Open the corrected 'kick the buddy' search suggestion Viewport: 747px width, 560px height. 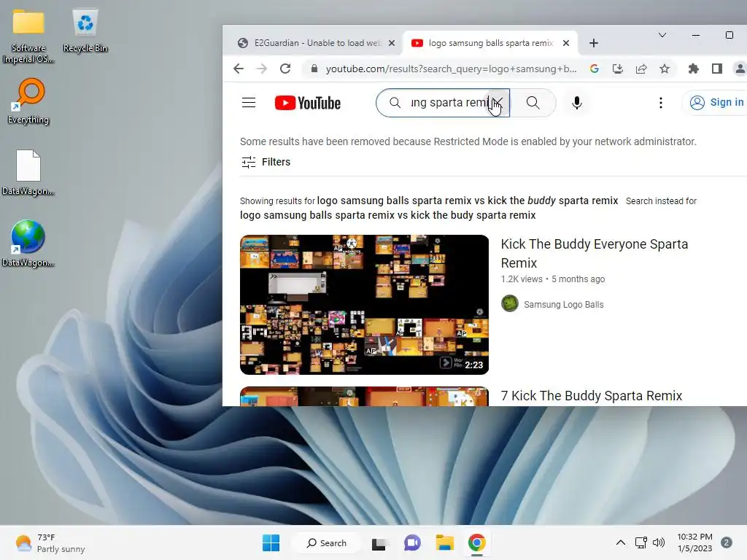468,201
